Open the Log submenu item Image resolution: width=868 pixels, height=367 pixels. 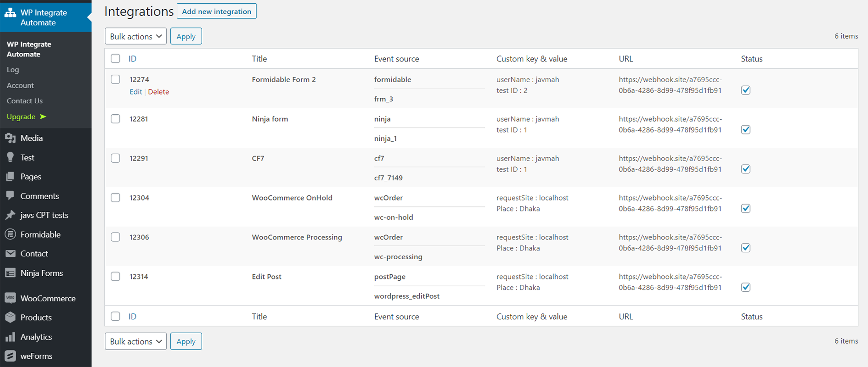[x=13, y=70]
